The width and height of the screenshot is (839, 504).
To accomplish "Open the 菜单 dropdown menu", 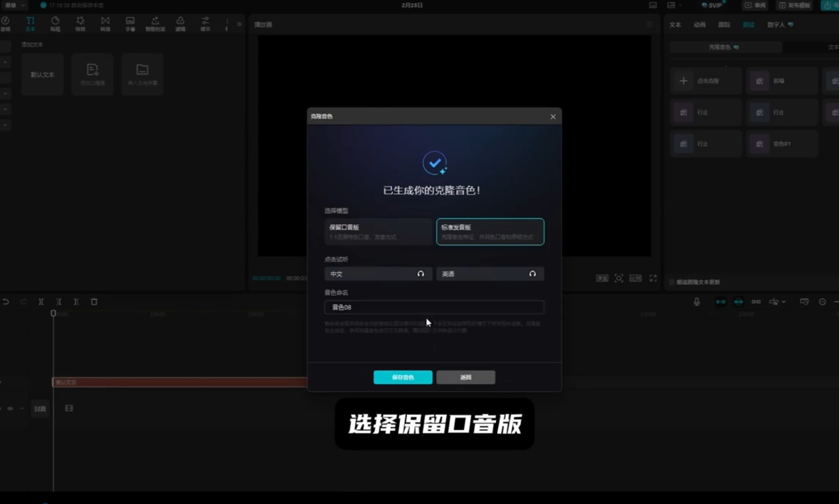I will click(15, 5).
